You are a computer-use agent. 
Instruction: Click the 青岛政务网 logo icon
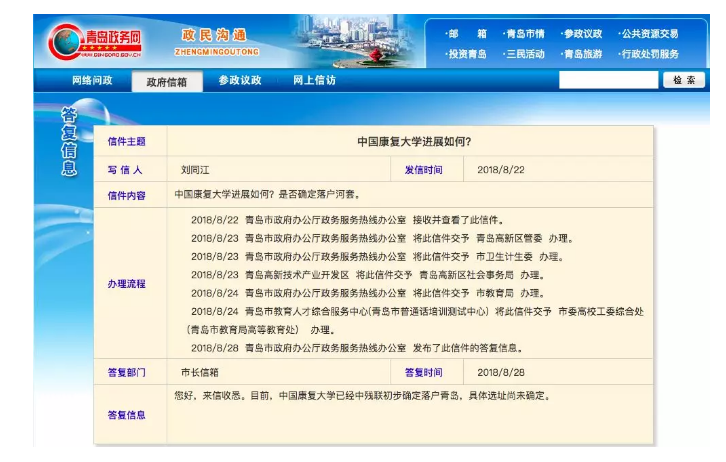click(x=68, y=42)
